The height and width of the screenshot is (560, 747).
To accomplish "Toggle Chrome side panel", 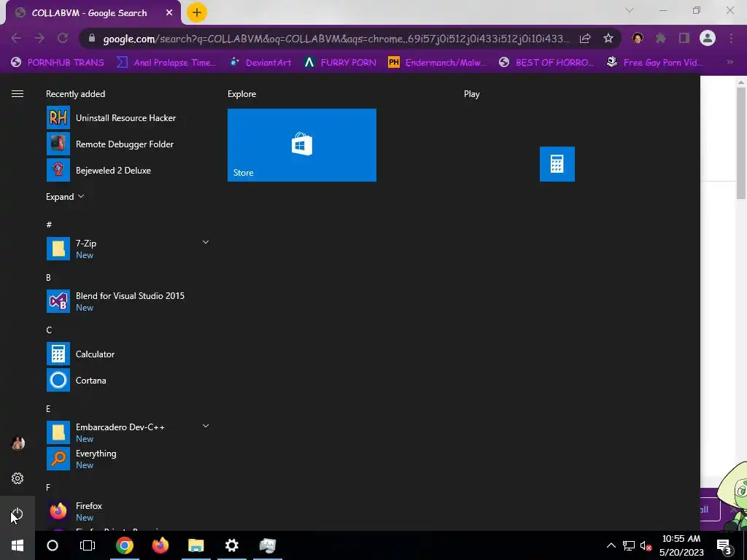I will 684,38.
